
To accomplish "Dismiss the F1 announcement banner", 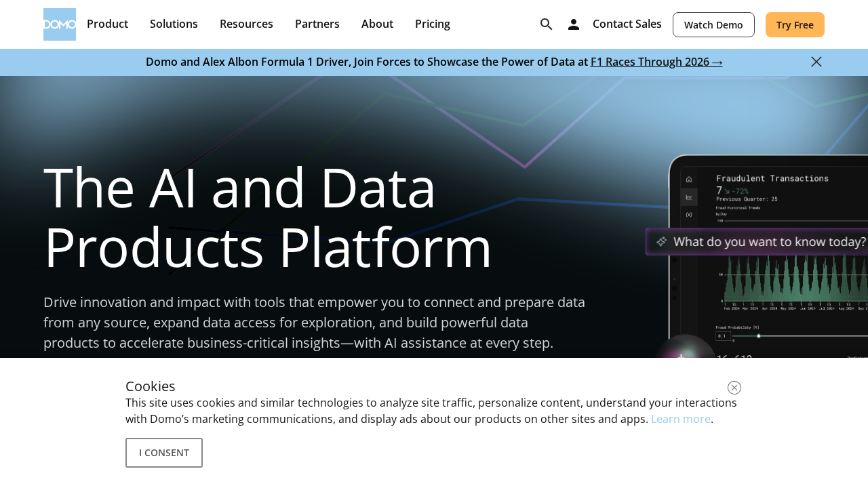I will (x=816, y=60).
